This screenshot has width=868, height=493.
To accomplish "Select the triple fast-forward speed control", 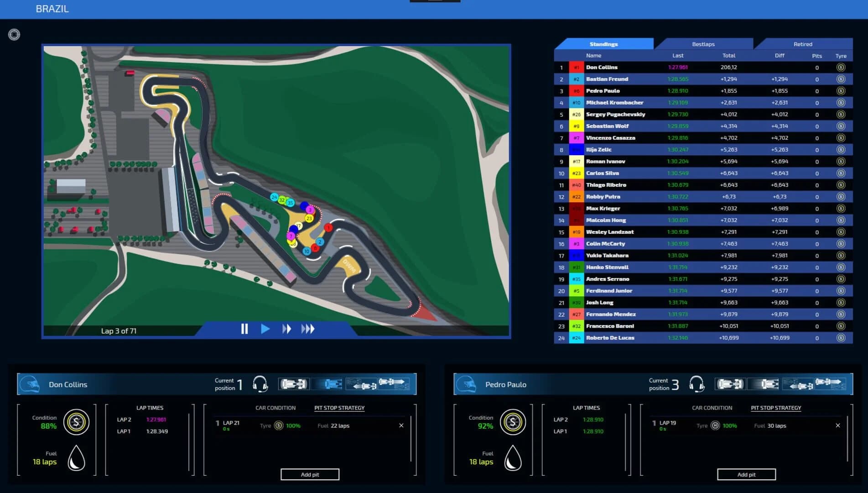I will 308,328.
